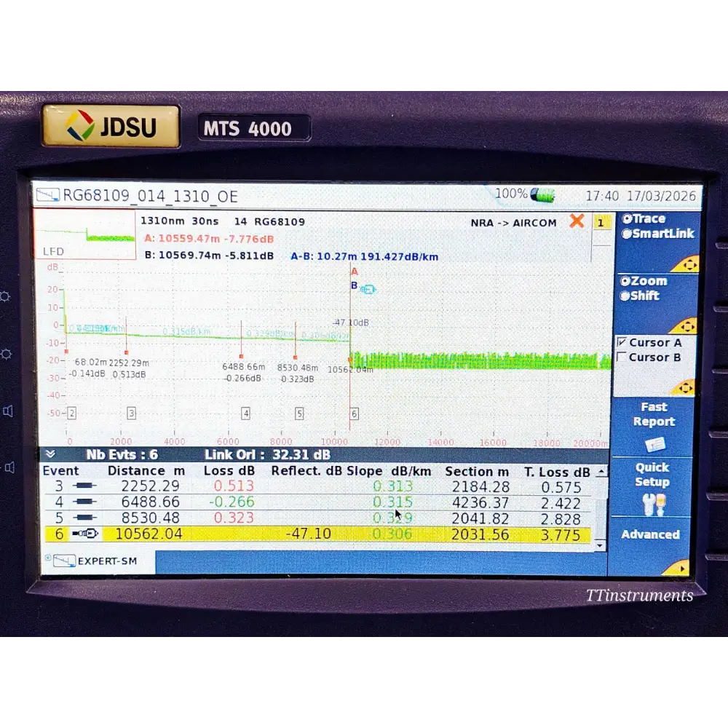This screenshot has width=728, height=728.
Task: Click the splice icon in event row 3
Action: (84, 486)
